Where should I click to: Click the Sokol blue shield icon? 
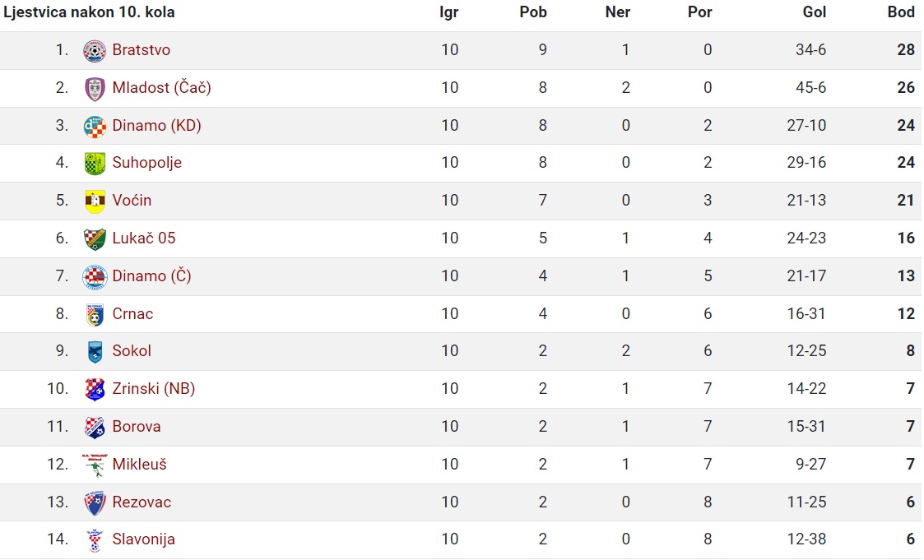(x=95, y=352)
